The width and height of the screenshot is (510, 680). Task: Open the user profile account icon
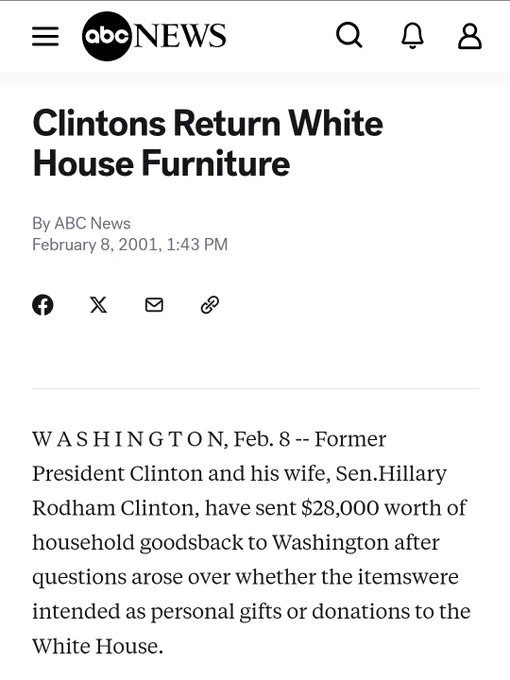pyautogui.click(x=470, y=36)
